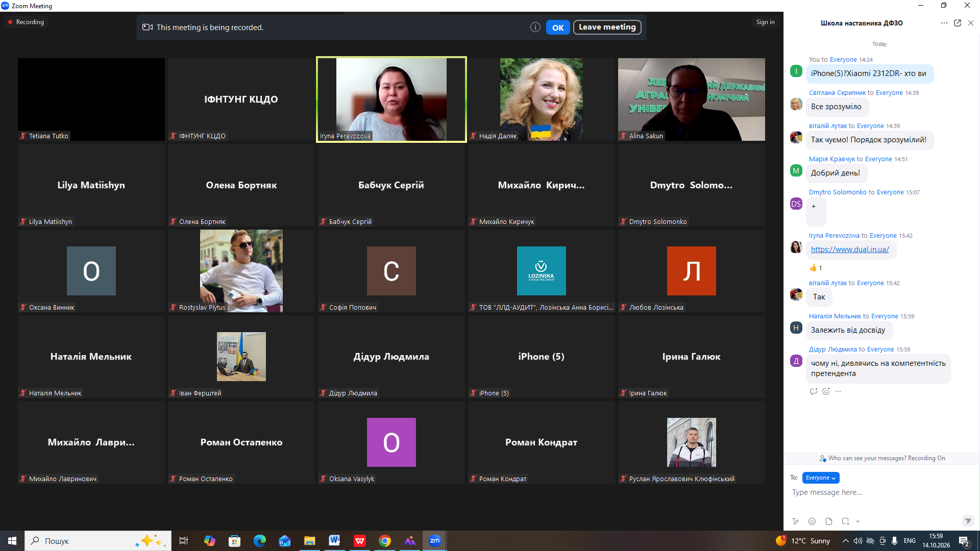
Task: Click the Dmytro Solomonko sender name in chat
Action: tap(838, 192)
